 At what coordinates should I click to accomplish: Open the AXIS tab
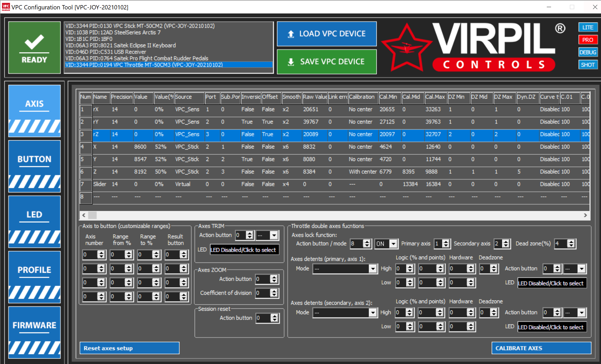(34, 111)
